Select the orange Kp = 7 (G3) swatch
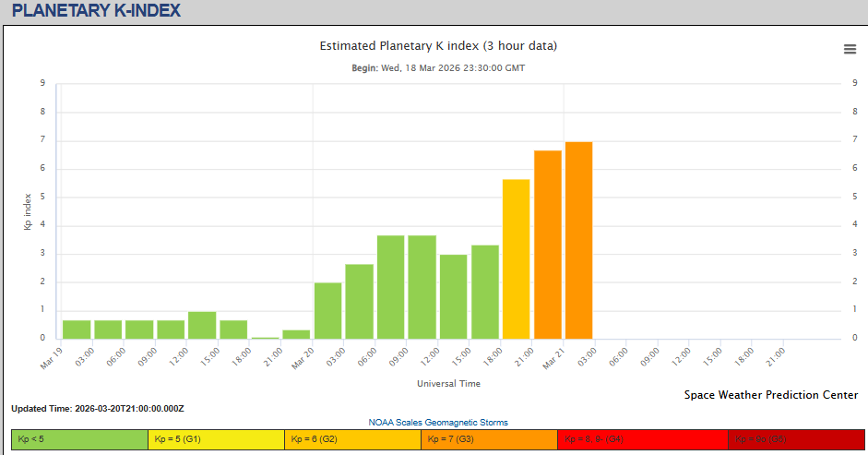The image size is (868, 455). [490, 439]
